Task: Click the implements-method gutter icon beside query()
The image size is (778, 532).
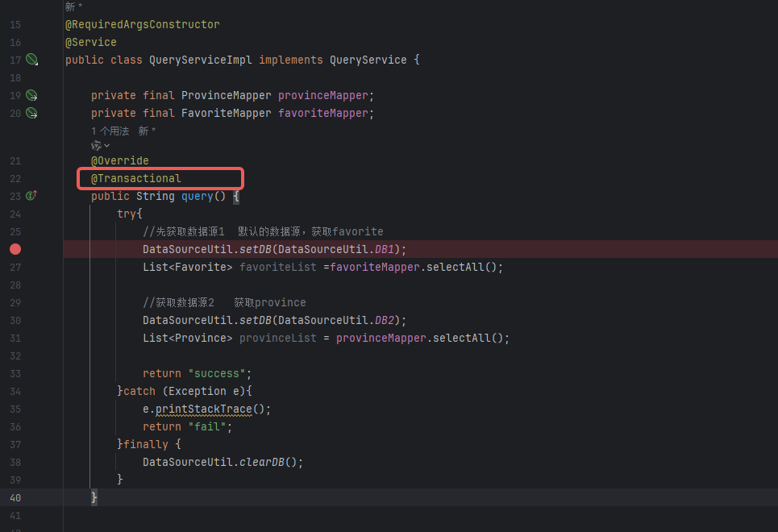Action: 31,196
